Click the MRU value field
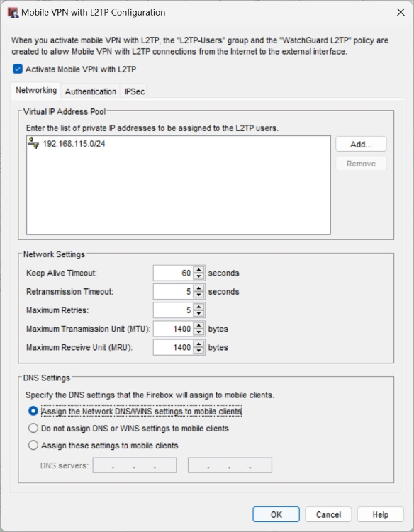The image size is (414, 532). 173,347
